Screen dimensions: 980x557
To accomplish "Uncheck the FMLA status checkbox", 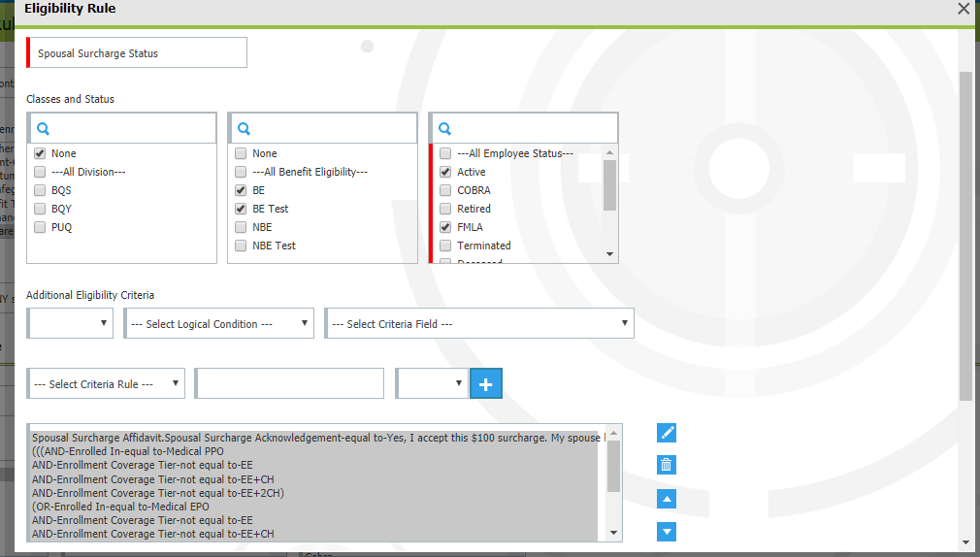I will pyautogui.click(x=445, y=227).
